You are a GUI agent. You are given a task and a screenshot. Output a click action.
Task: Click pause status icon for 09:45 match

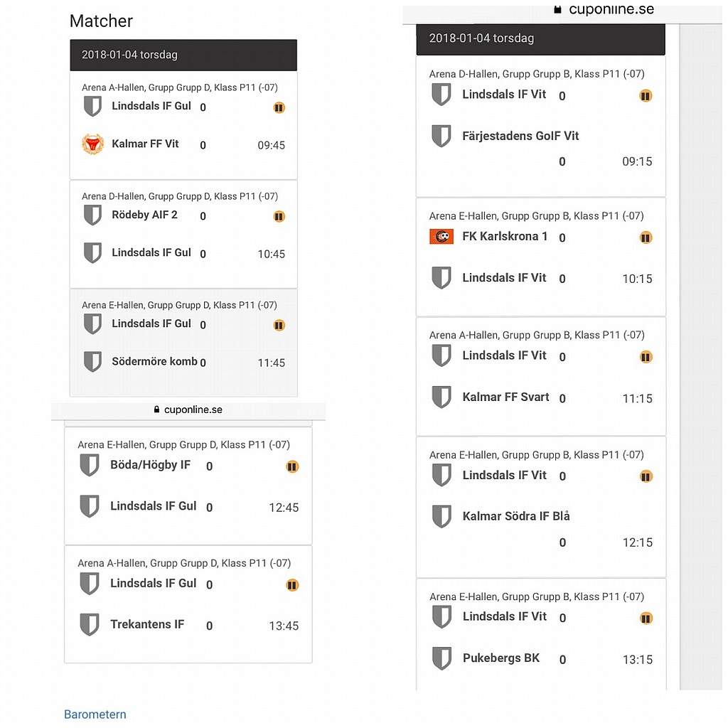[x=279, y=108]
